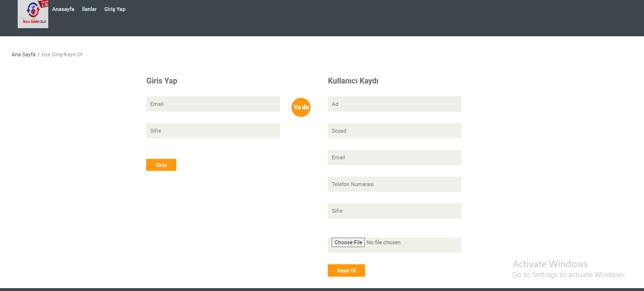Click the Giris Yap form heading

[161, 81]
